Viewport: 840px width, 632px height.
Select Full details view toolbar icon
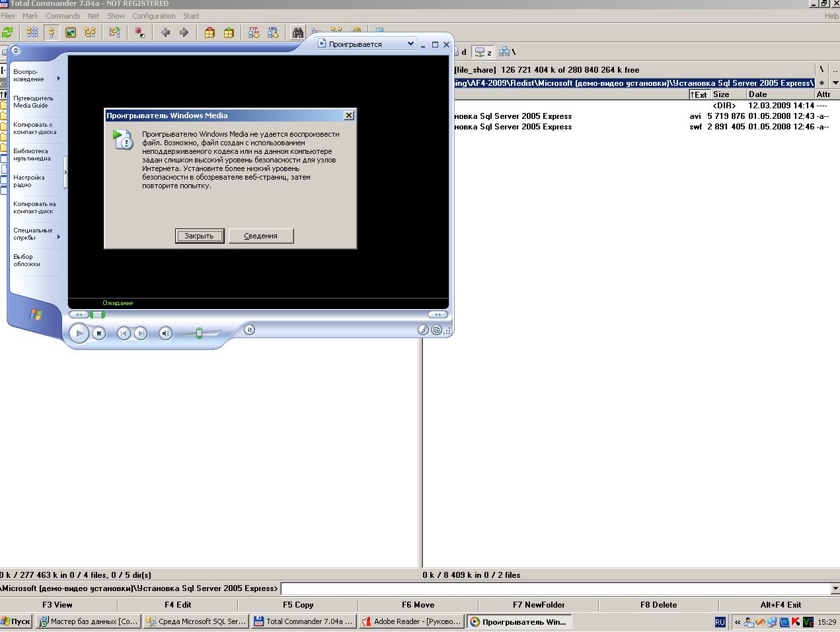pyautogui.click(x=52, y=32)
